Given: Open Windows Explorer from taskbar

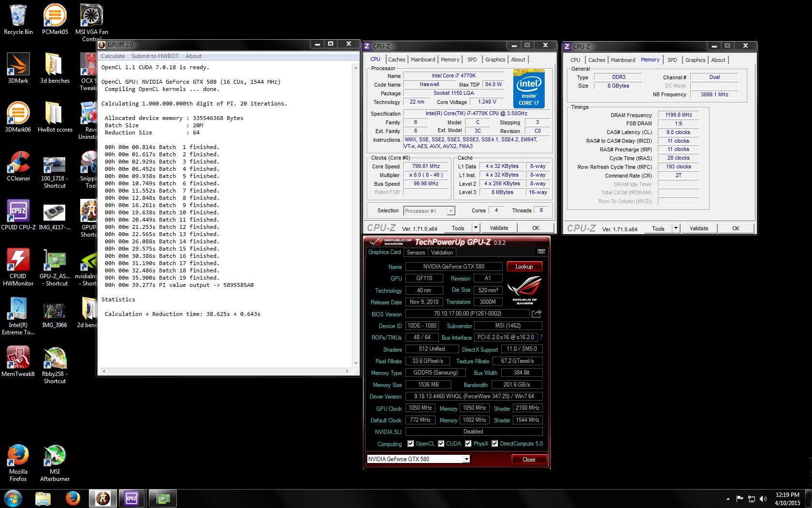Looking at the screenshot, I should (43, 498).
